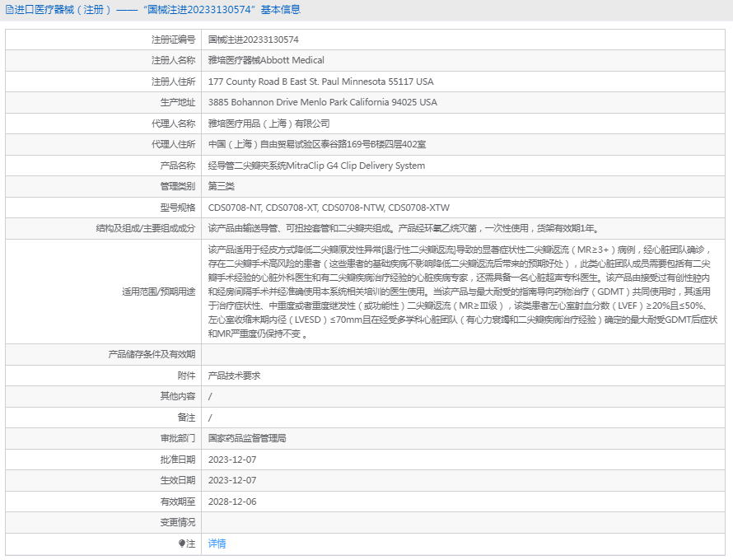This screenshot has width=733, height=560.
Task: Select the 2023-12-07 date in the 批准日期 row
Action: pyautogui.click(x=232, y=460)
